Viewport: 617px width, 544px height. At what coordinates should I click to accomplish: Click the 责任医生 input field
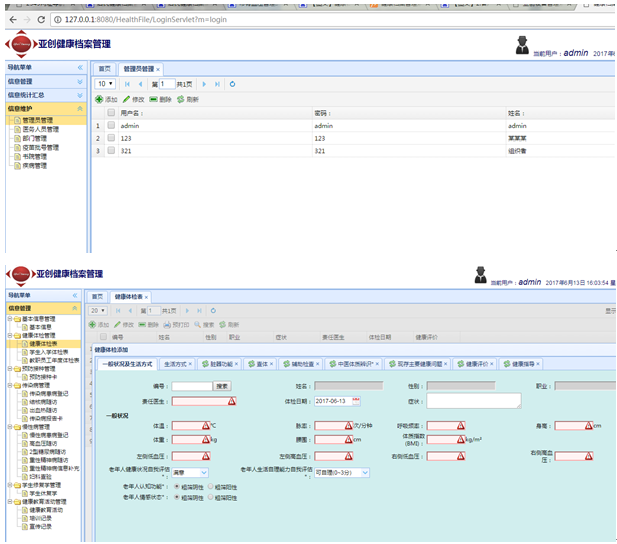pyautogui.click(x=200, y=401)
